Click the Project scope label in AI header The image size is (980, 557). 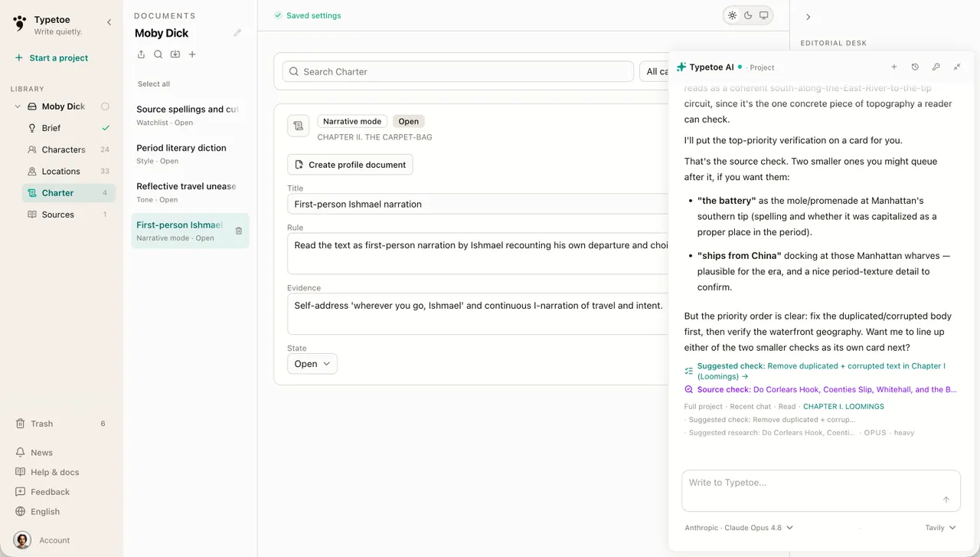(762, 67)
